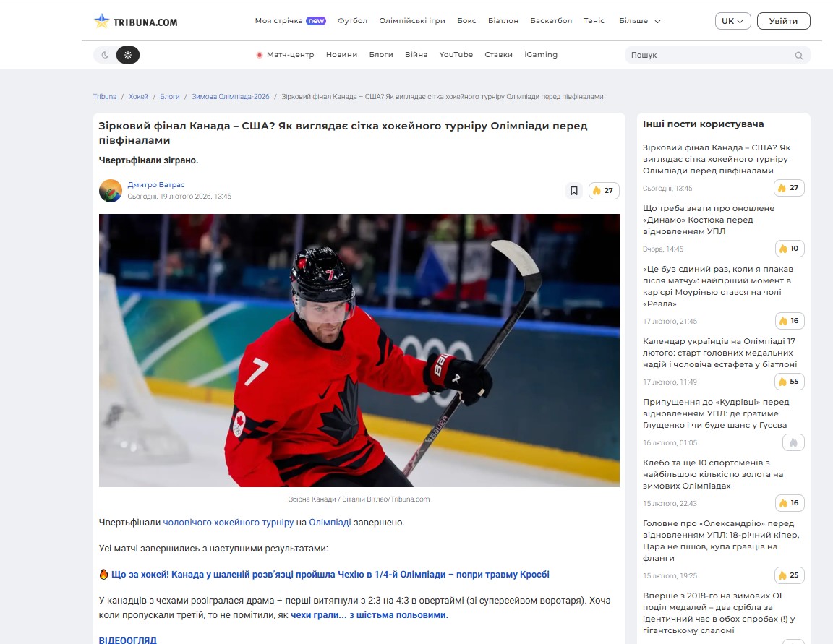Image resolution: width=833 pixels, height=644 pixels.
Task: Open author Дмитро Ватрас profile link
Action: pyautogui.click(x=156, y=185)
